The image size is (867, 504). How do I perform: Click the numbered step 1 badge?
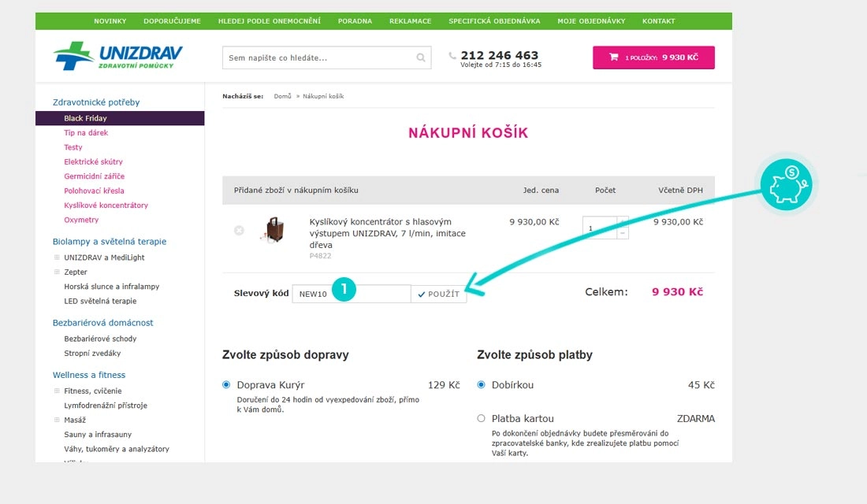pos(344,290)
